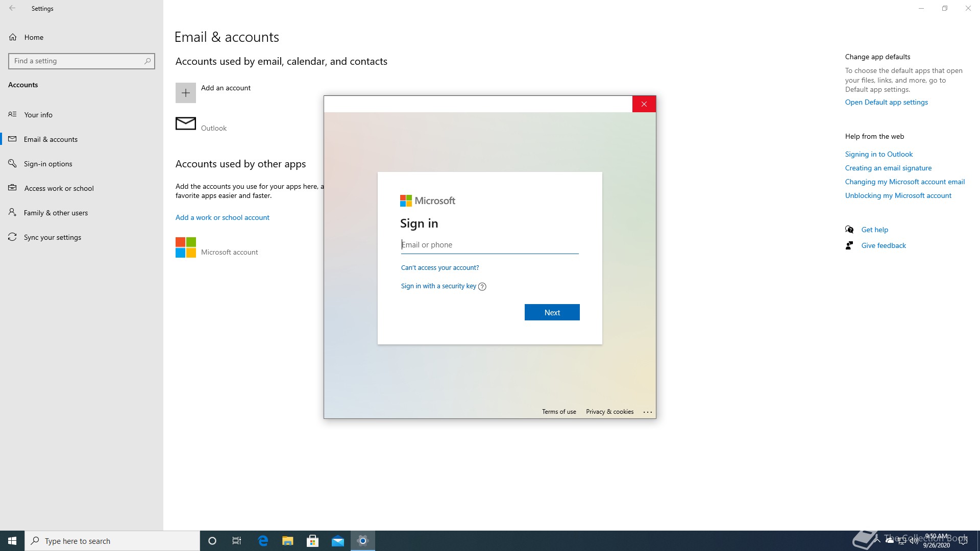This screenshot has height=551, width=980.
Task: Select the Outlook envelope icon
Action: 186,123
